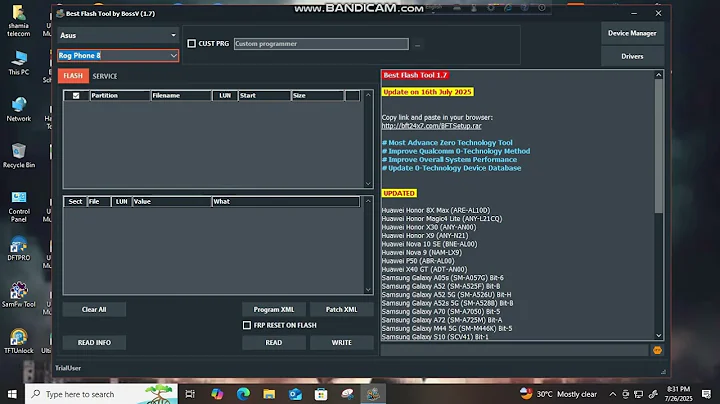The height and width of the screenshot is (404, 720).
Task: Click the log panel scrollbar thumb
Action: [x=658, y=146]
